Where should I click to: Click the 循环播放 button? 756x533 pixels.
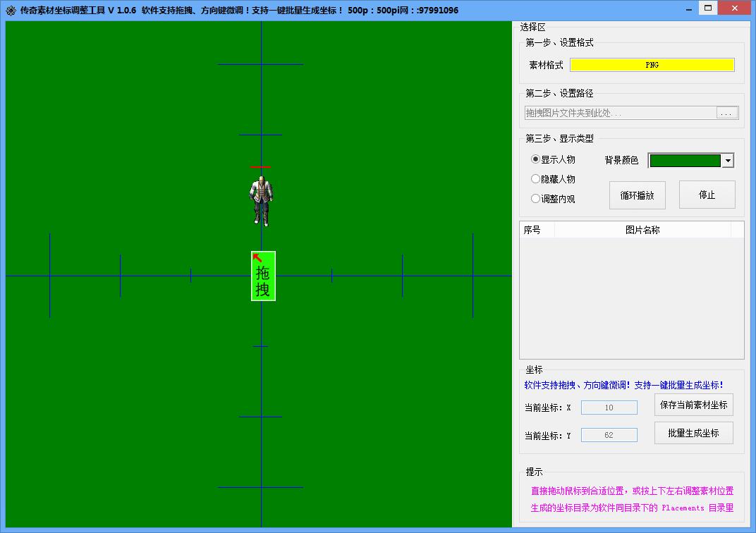[x=637, y=195]
